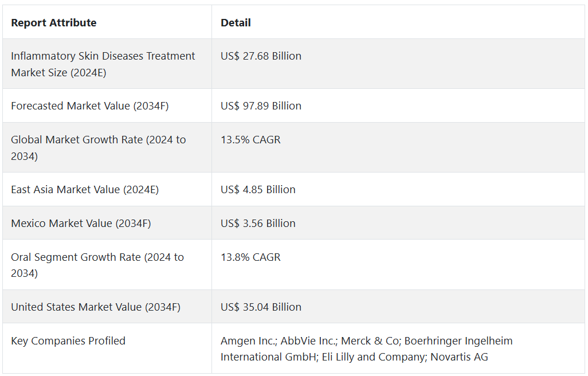Click the Novartis AG company name
Image resolution: width=588 pixels, height=376 pixels.
[x=461, y=357]
